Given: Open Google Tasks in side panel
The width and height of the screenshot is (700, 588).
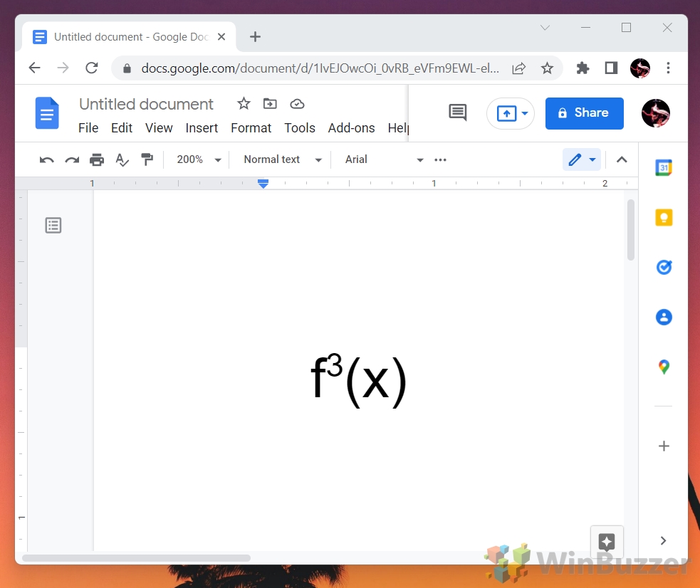Looking at the screenshot, I should (x=664, y=267).
